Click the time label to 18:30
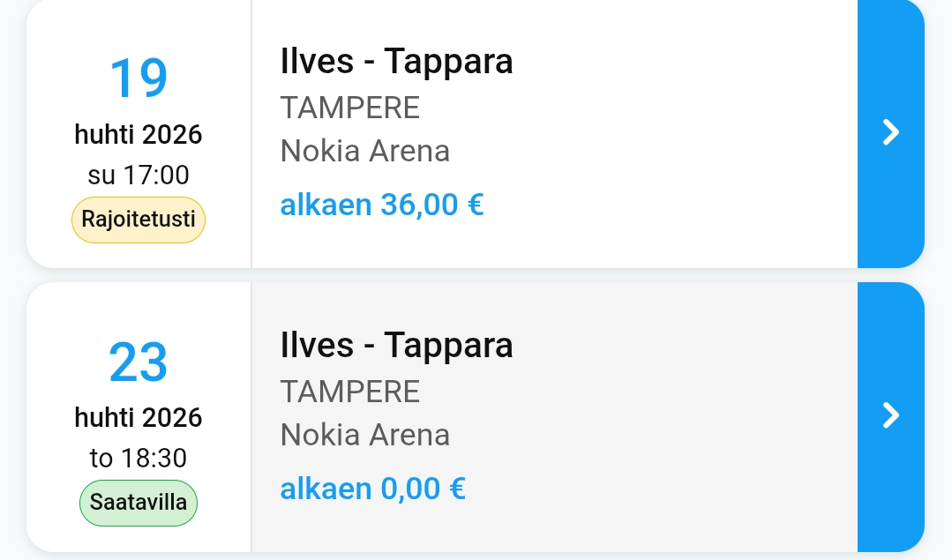This screenshot has height=560, width=952. [139, 459]
